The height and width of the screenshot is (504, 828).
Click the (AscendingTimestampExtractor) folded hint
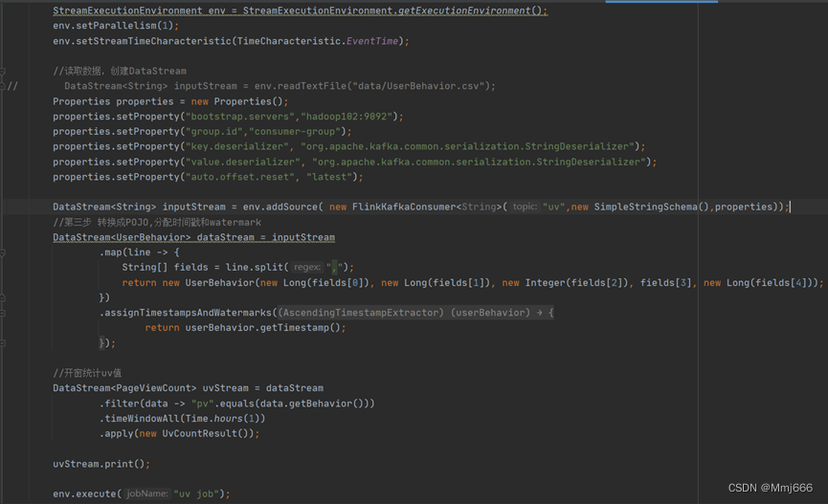pos(361,313)
